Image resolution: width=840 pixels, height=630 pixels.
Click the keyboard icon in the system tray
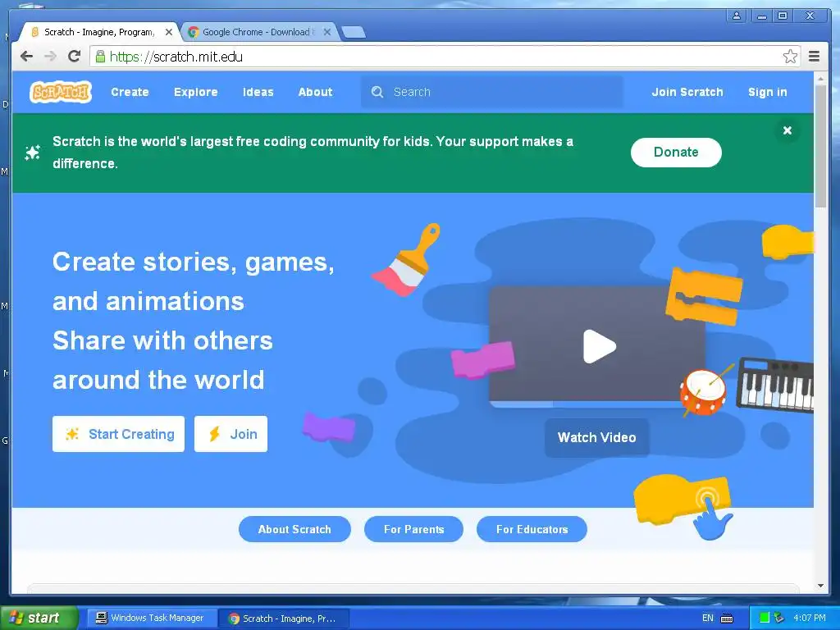pyautogui.click(x=727, y=619)
